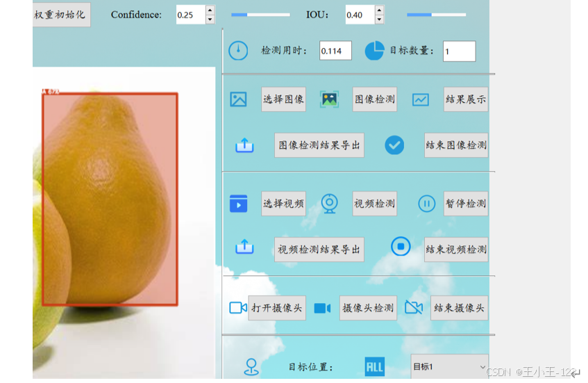Viewport: 588px width, 383px height.
Task: Click the Confidence: label
Action: click(137, 15)
